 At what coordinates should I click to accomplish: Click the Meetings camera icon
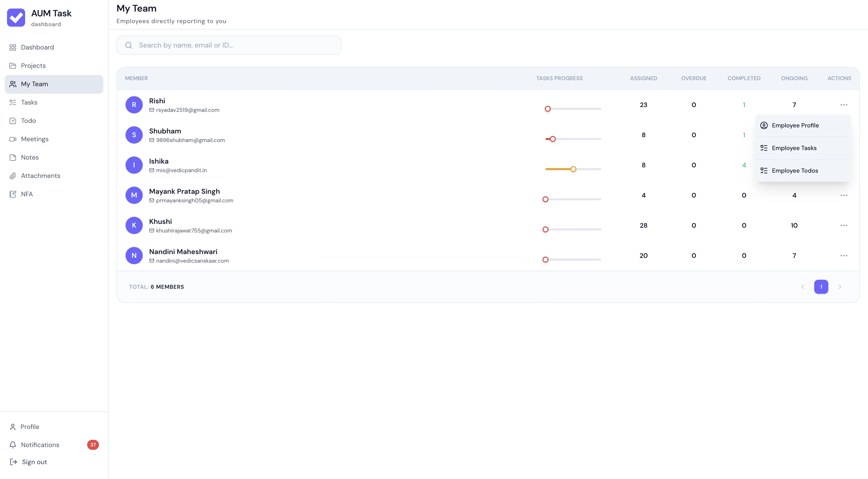point(13,139)
